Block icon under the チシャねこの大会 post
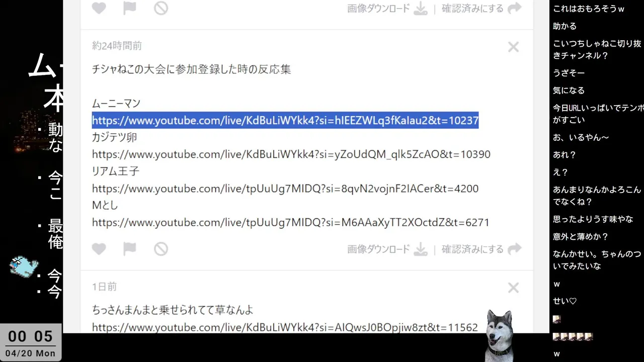Viewport: 644px width, 362px height. coord(161,249)
